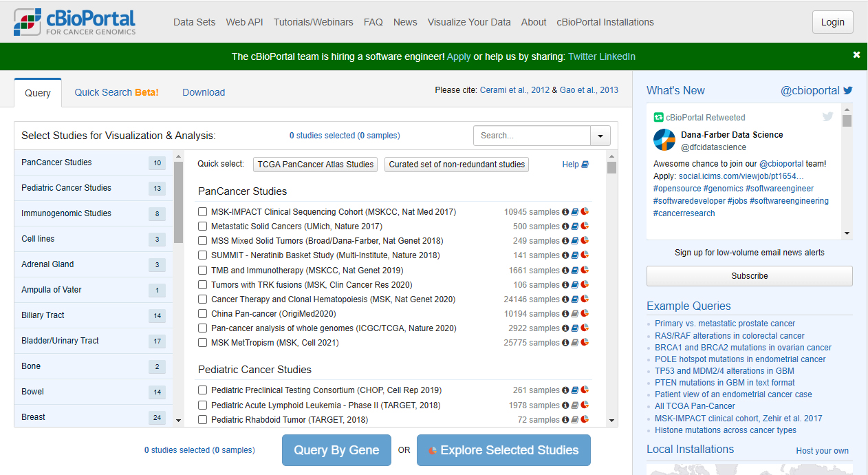
Task: Open Dana-Farber Data Science profile avatar
Action: [x=664, y=140]
